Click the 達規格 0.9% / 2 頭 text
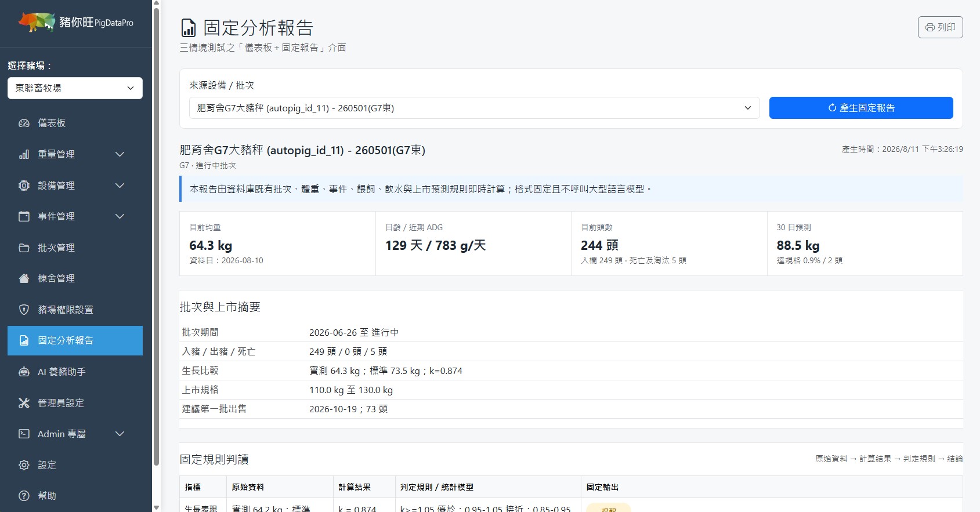The height and width of the screenshot is (512, 980). [809, 260]
